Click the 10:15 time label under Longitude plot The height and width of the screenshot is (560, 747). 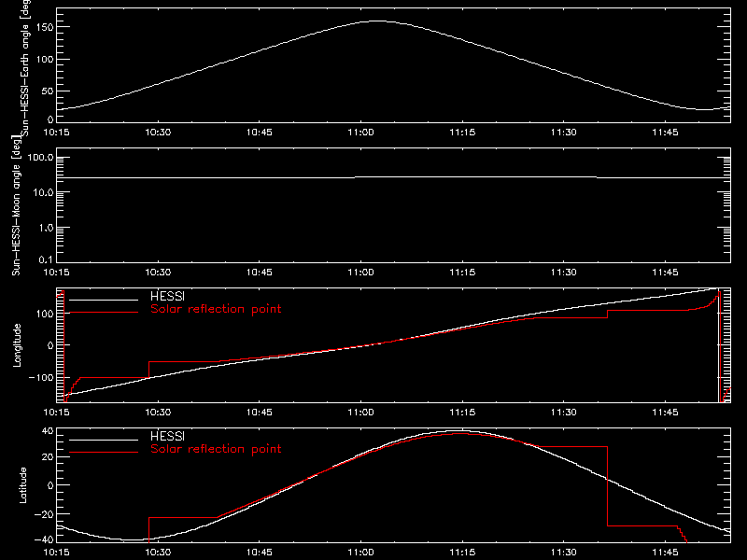(56, 413)
